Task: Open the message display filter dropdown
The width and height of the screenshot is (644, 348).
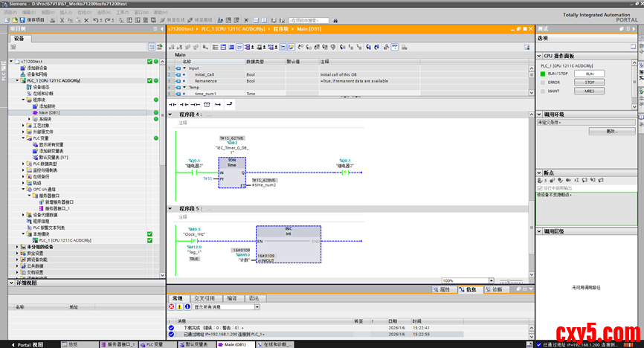Action: tap(257, 306)
